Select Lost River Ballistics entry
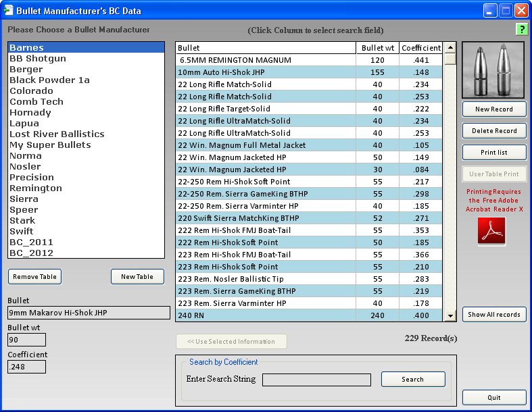532x412 pixels. (86, 134)
